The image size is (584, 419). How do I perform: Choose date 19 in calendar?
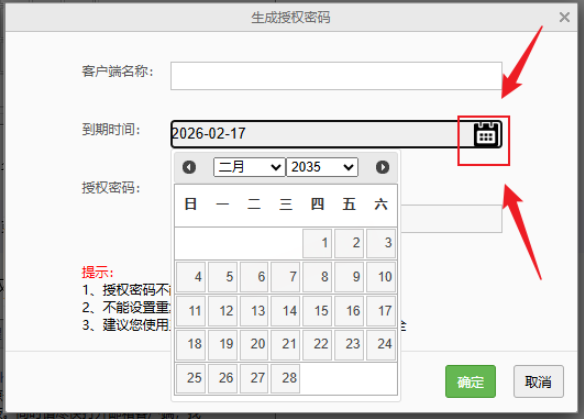click(223, 345)
